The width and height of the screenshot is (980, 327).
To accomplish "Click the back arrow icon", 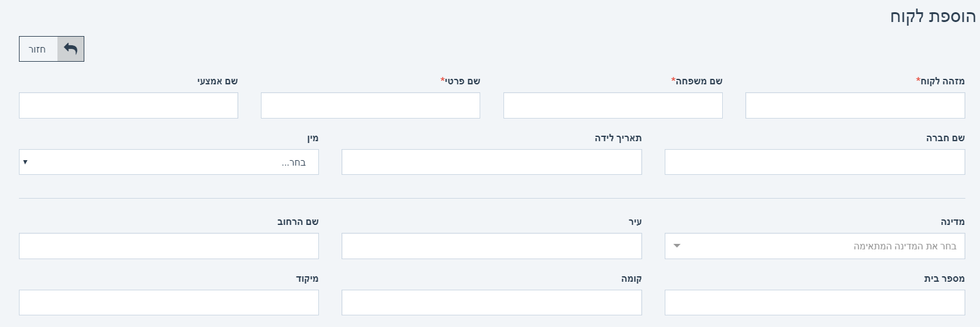I will click(x=71, y=49).
